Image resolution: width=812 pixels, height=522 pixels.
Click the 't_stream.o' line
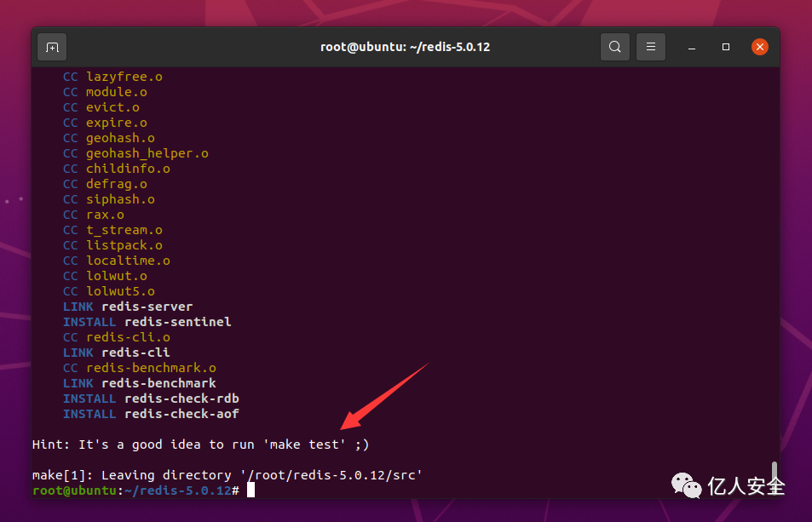click(112, 230)
